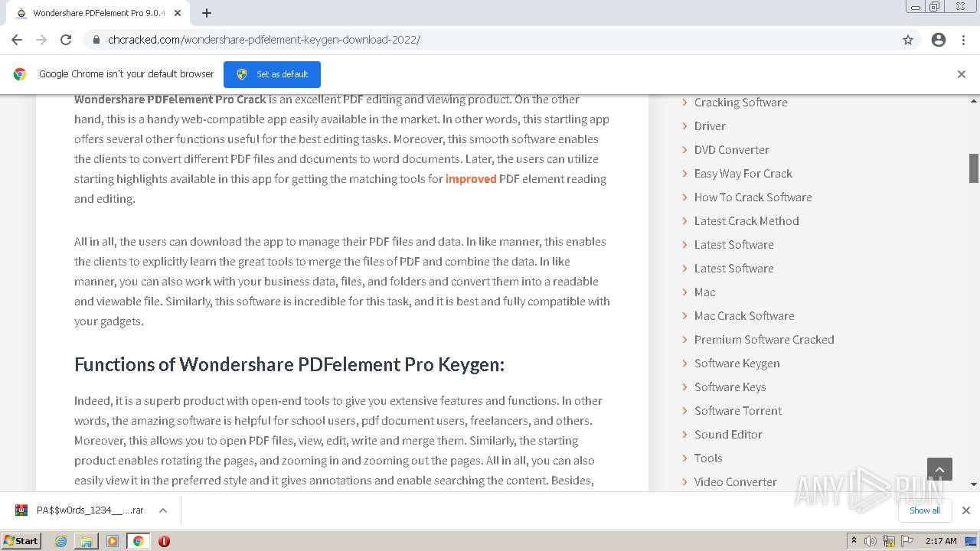Open the red Opera taskbar icon
The width and height of the screenshot is (980, 551).
tap(164, 541)
